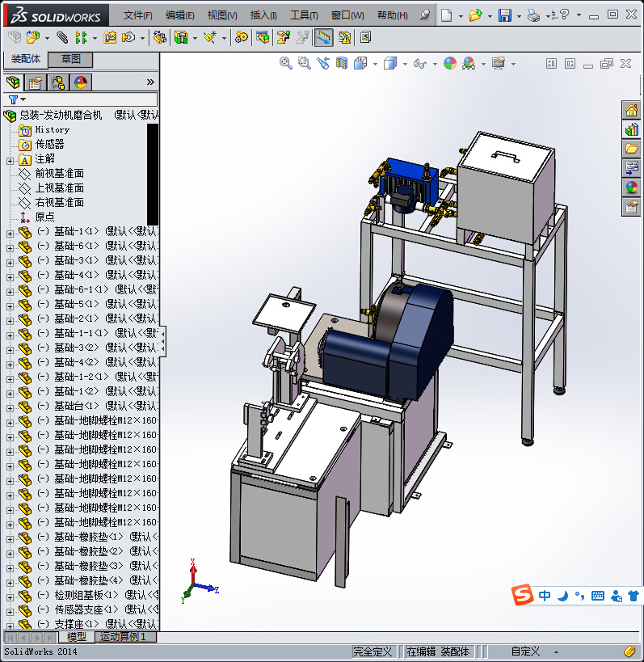
Task: Open the 编辑(E) menu
Action: pyautogui.click(x=179, y=15)
